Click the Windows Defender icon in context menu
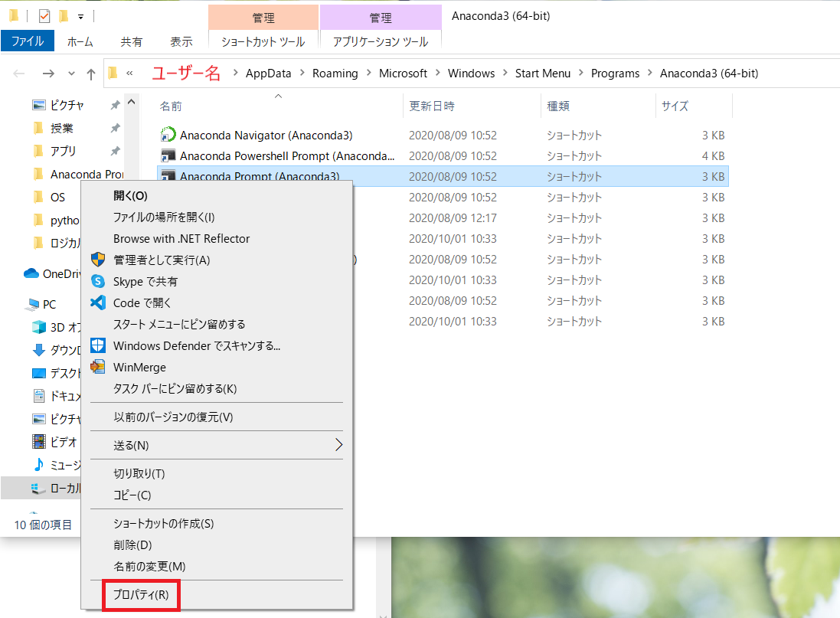Screen dimensions: 840x618 click(x=98, y=345)
